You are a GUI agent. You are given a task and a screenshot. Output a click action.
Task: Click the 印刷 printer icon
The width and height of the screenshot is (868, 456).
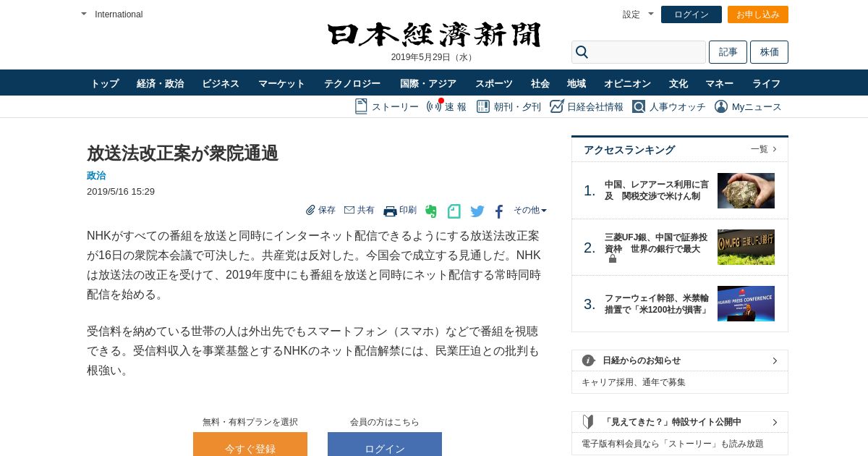point(391,211)
